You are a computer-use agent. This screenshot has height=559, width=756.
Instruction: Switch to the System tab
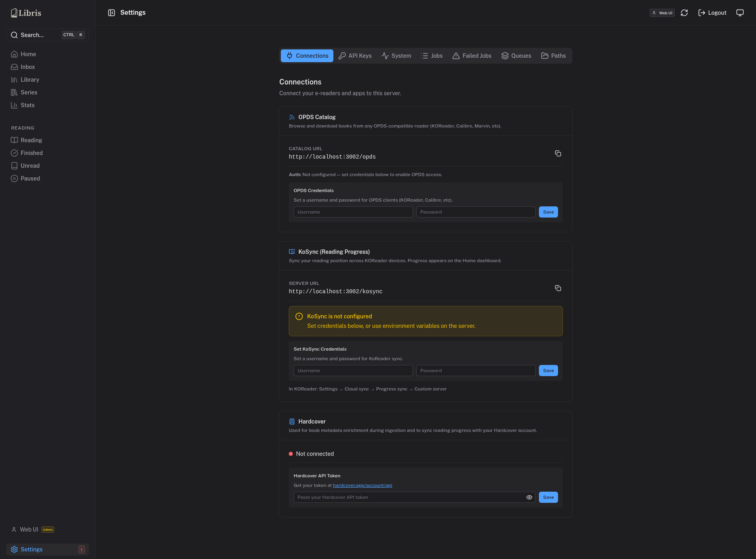click(396, 56)
